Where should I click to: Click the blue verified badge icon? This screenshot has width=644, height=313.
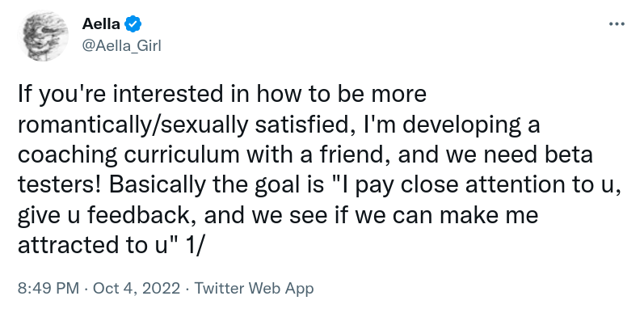coord(133,24)
